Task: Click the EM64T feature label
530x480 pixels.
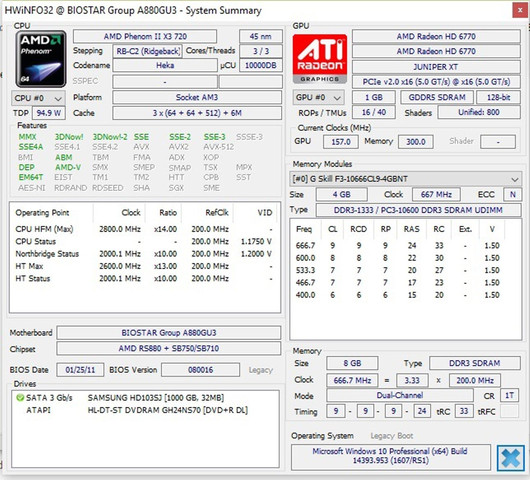Action: coord(31,177)
